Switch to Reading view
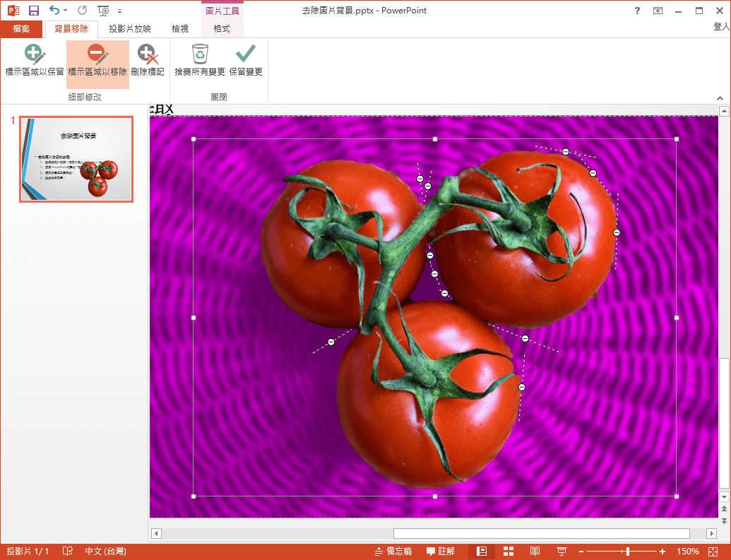This screenshot has height=560, width=731. (535, 551)
